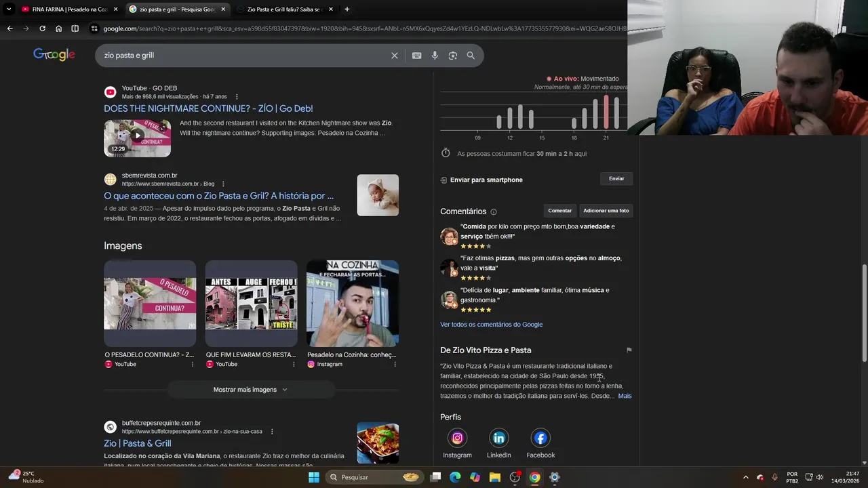Open Zio | Pasta & Grill result link
The width and height of the screenshot is (868, 488).
click(x=138, y=443)
